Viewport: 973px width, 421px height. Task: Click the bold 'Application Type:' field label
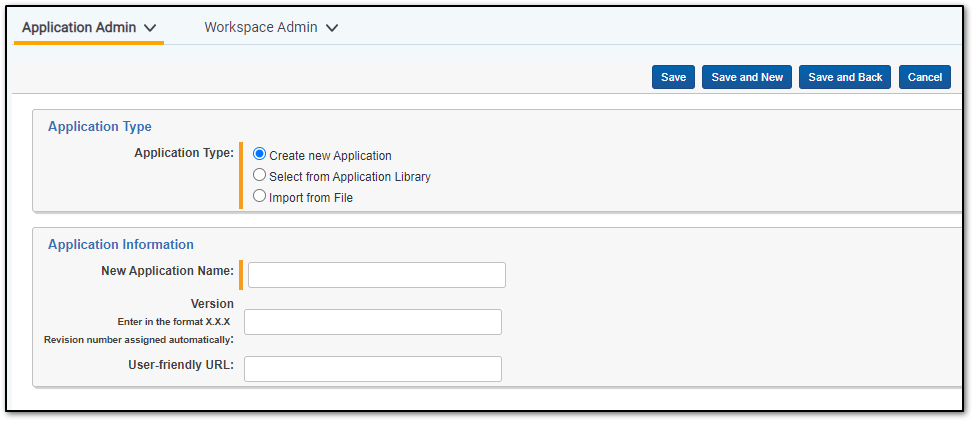tap(184, 153)
